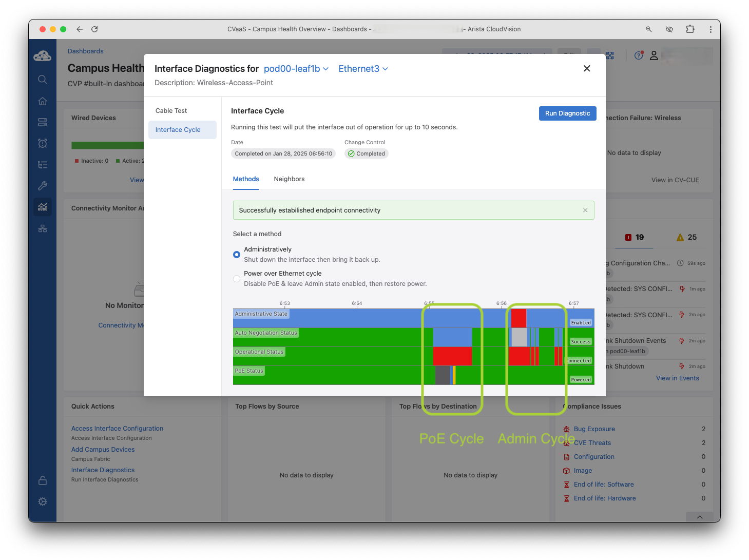
Task: Click the Run Diagnostic button
Action: (x=567, y=113)
